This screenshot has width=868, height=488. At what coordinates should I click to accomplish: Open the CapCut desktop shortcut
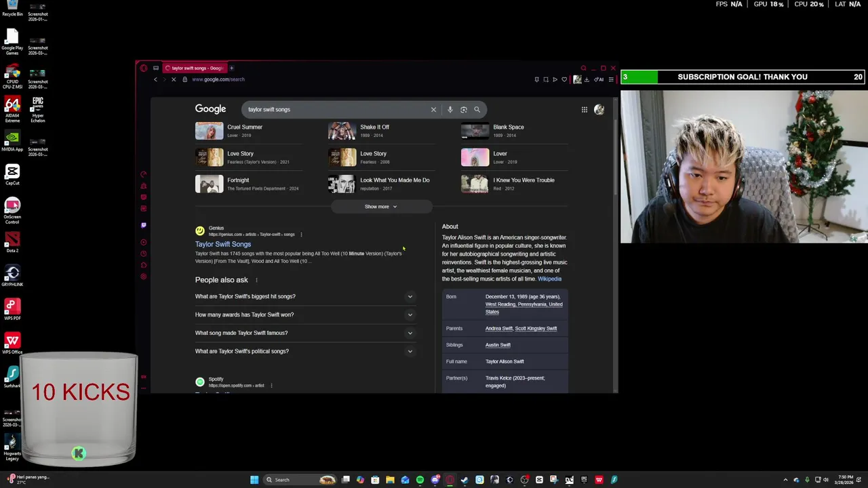(12, 174)
